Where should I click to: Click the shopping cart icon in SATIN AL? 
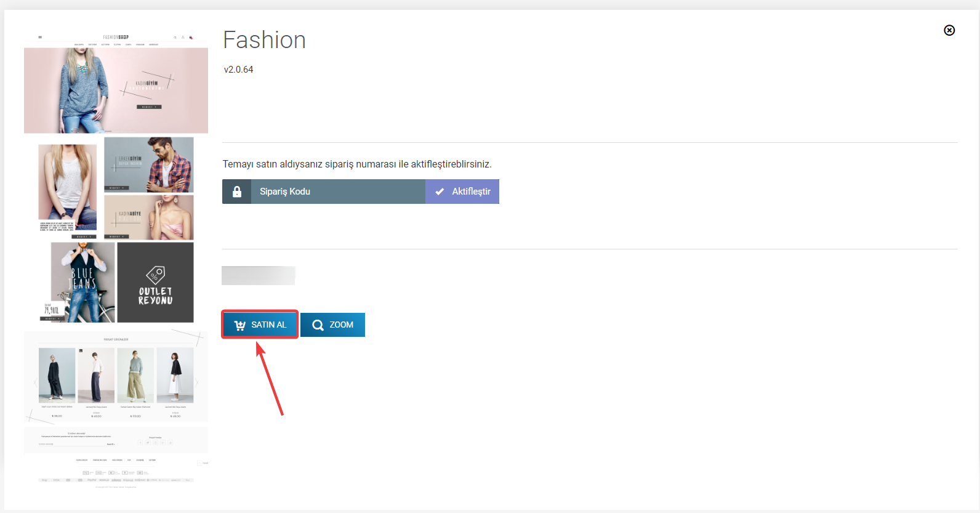point(240,325)
